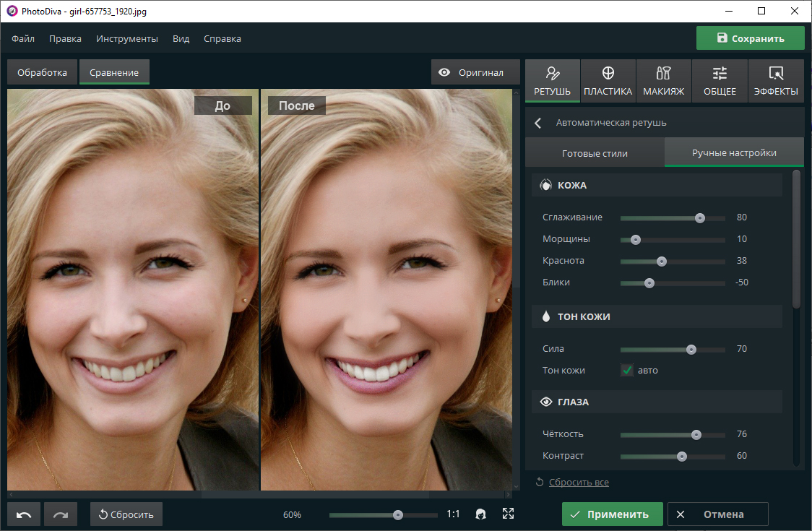Toggle the Оригинал view button
The image size is (812, 531).
point(475,72)
